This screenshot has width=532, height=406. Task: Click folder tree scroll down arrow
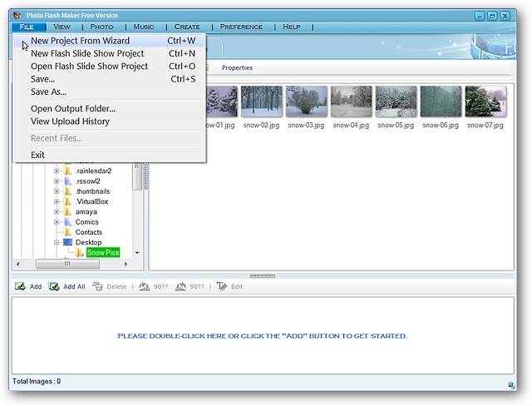137,253
